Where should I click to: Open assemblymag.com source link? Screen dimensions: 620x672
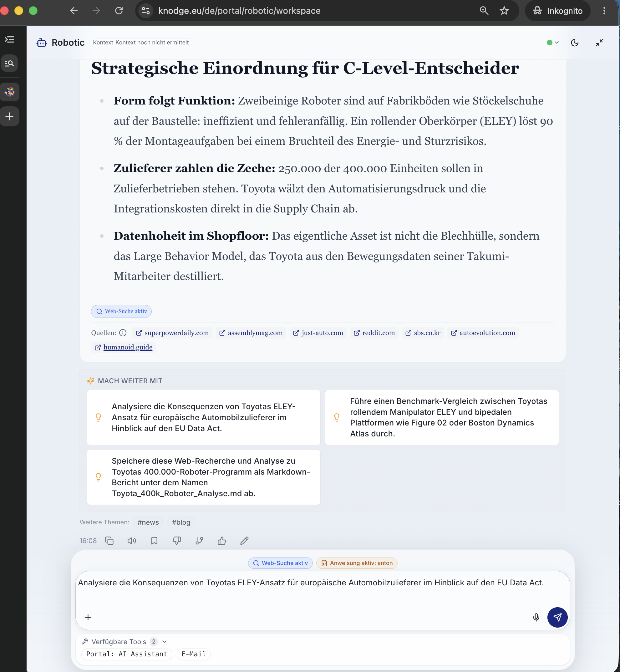(251, 333)
